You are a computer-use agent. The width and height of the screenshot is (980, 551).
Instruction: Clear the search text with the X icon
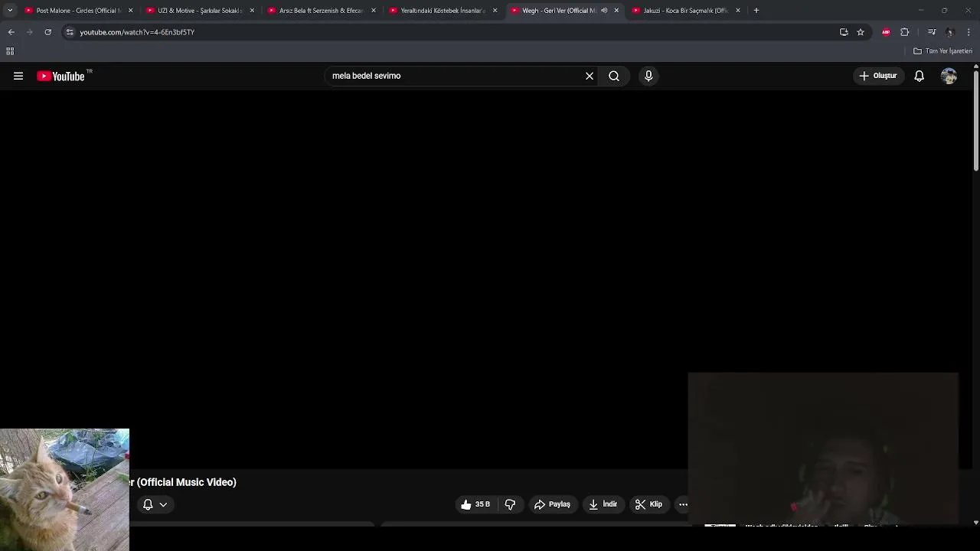coord(590,76)
